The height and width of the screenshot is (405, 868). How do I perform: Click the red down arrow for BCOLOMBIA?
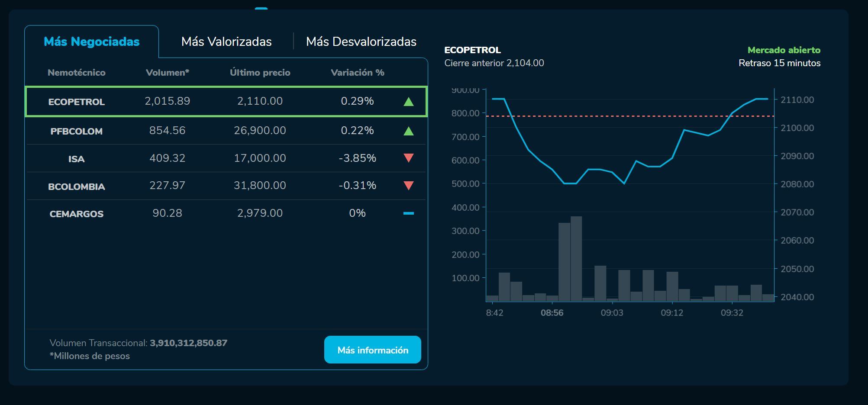point(408,186)
